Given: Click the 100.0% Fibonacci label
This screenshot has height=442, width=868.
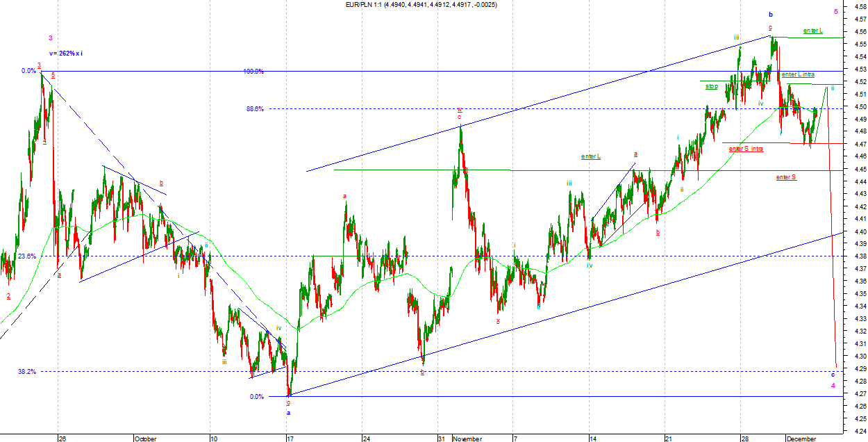Looking at the screenshot, I should [x=253, y=71].
